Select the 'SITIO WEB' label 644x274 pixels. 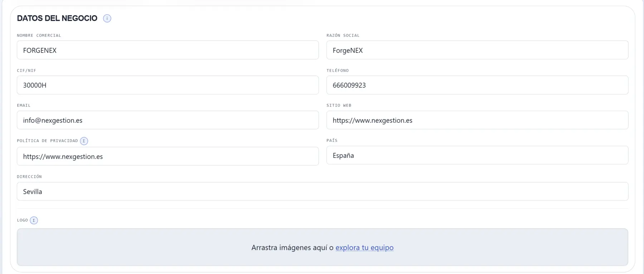click(x=339, y=106)
